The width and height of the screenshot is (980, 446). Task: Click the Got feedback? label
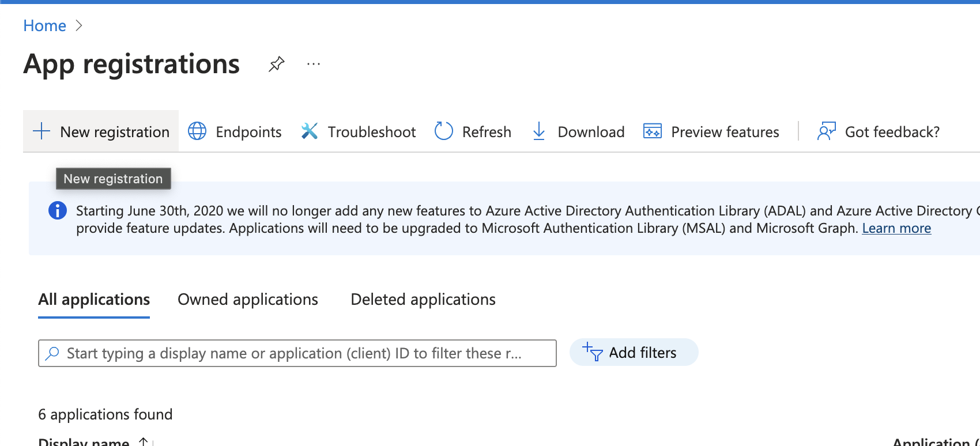pos(892,132)
